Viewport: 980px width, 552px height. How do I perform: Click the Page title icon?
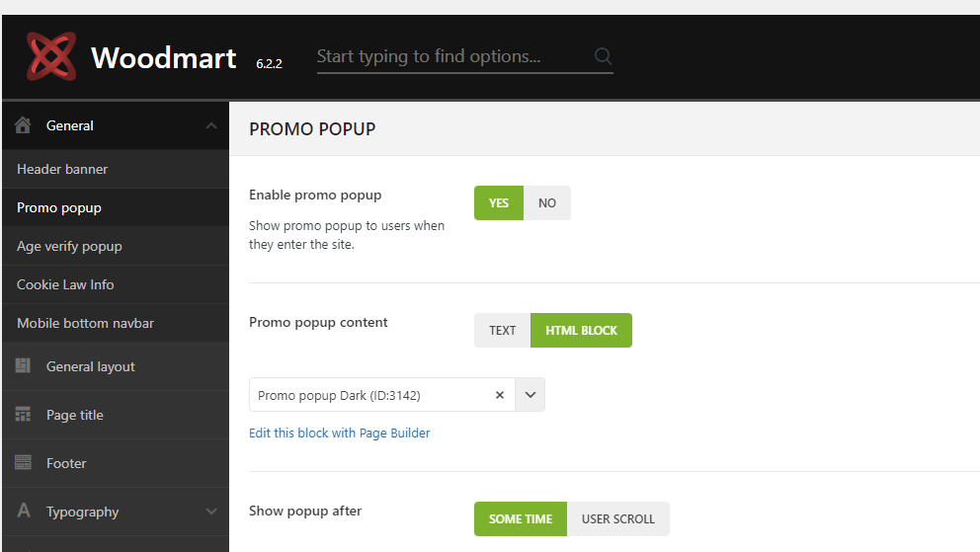[24, 415]
